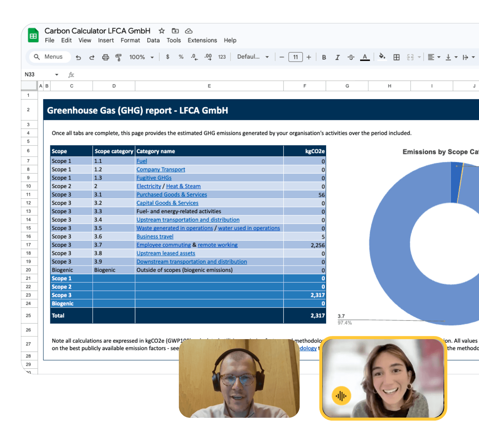Viewport: 479px width, 448px height.
Task: Open the Data menu
Action: tap(153, 40)
